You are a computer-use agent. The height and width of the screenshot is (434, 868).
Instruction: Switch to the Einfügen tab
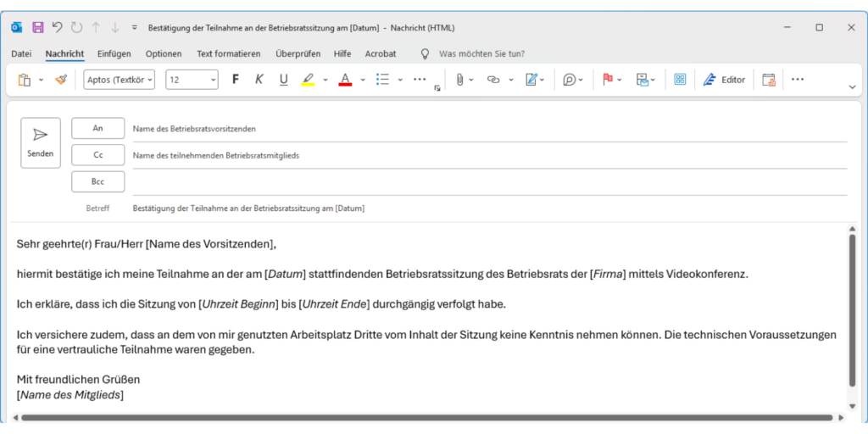[114, 53]
